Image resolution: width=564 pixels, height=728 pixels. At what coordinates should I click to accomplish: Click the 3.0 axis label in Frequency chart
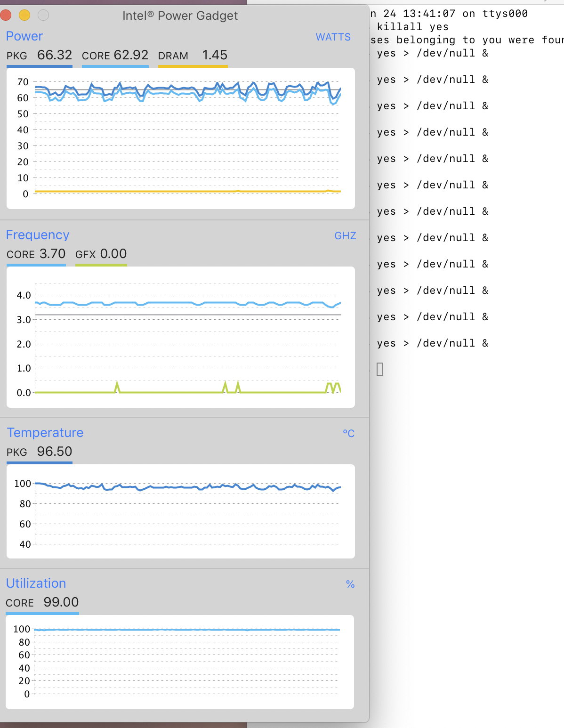[24, 320]
